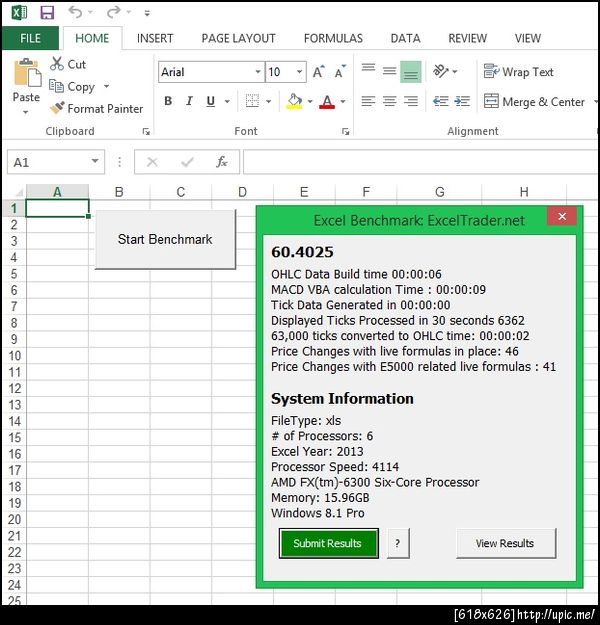The height and width of the screenshot is (625, 600).
Task: Click inside the formula bar field
Action: click(420, 162)
